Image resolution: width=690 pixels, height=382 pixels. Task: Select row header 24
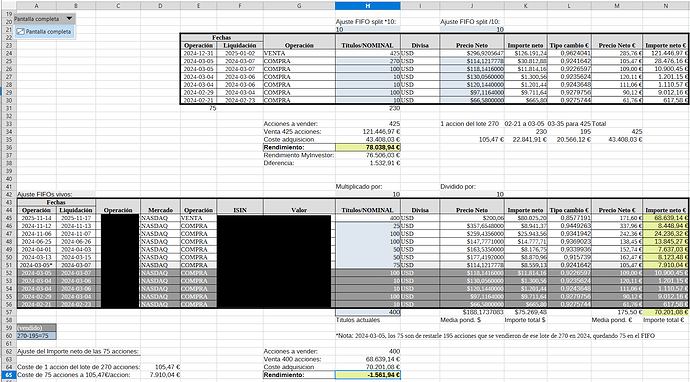[8, 53]
